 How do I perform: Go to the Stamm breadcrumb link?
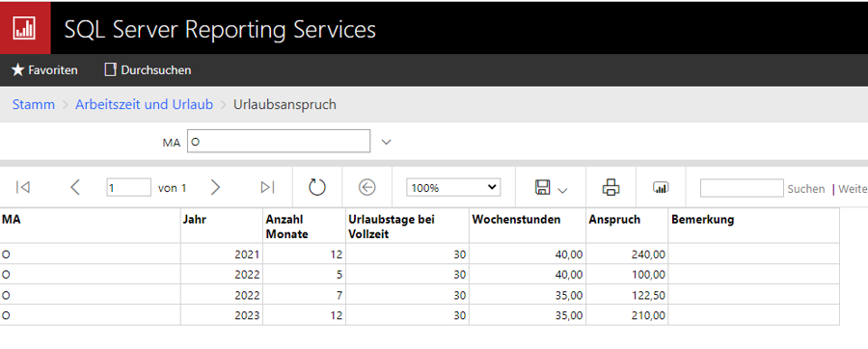pos(34,104)
